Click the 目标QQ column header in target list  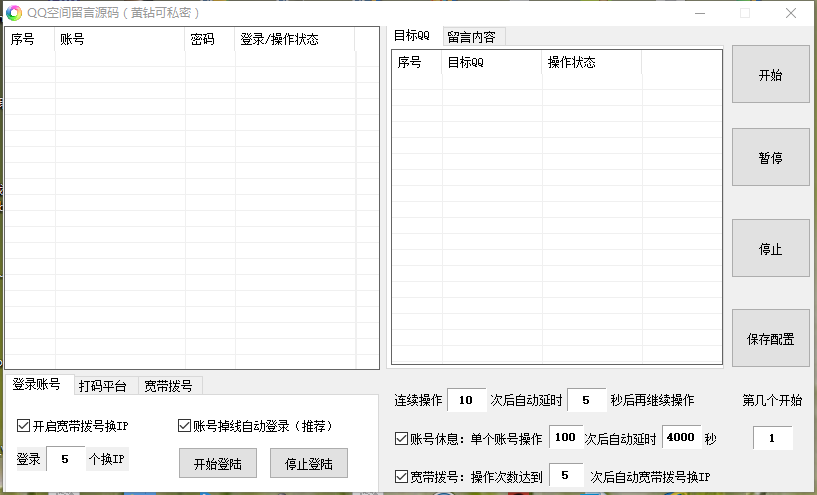[x=492, y=63]
